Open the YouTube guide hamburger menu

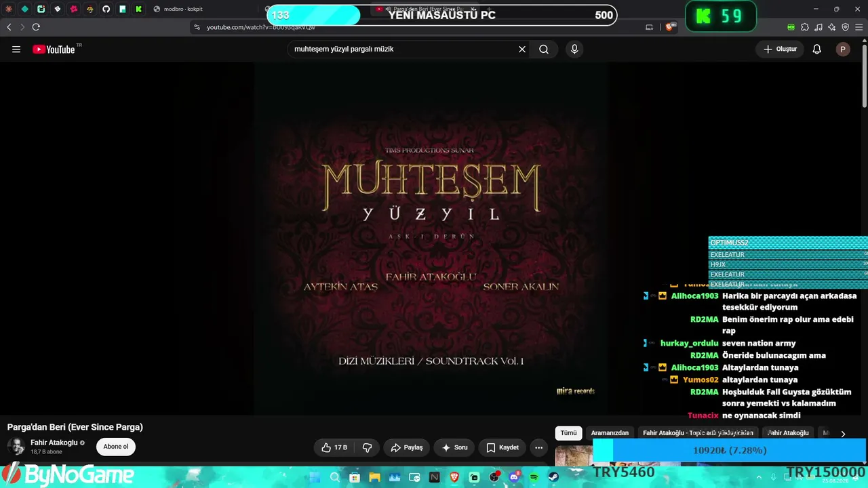click(x=16, y=49)
